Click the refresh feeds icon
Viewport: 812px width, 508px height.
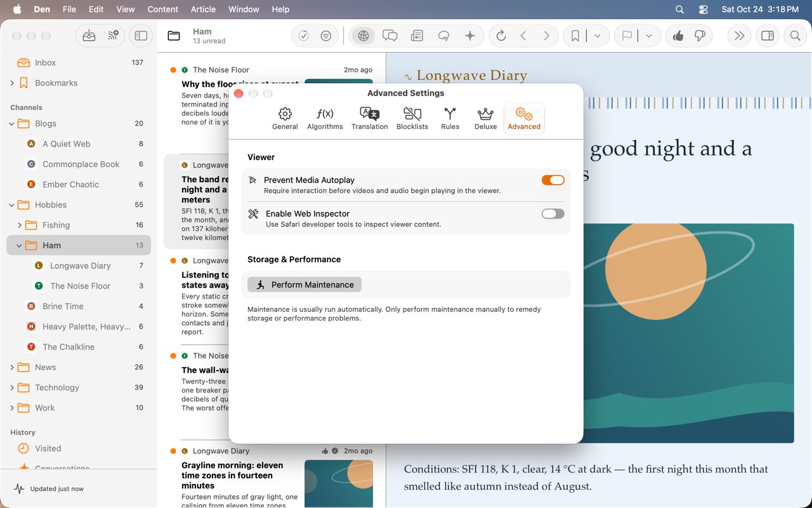[x=501, y=36]
